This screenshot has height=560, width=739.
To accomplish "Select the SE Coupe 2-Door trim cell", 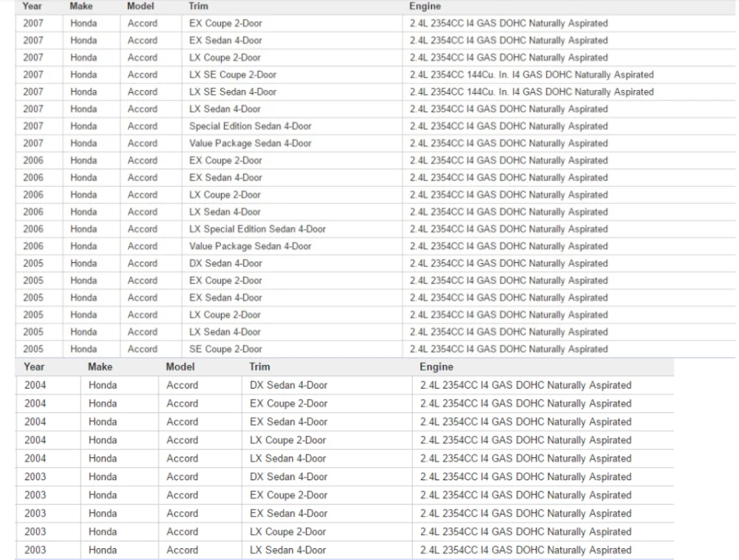I will tap(292, 349).
